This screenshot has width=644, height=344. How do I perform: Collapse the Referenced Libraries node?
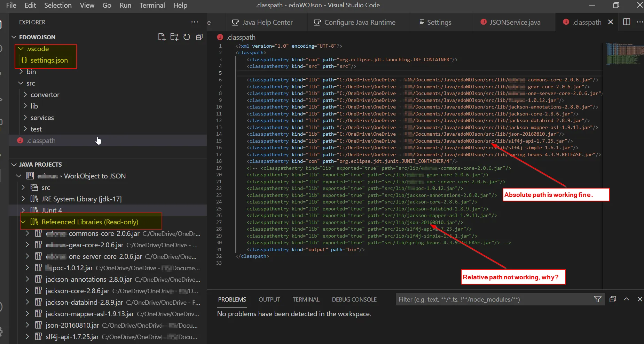tap(23, 222)
